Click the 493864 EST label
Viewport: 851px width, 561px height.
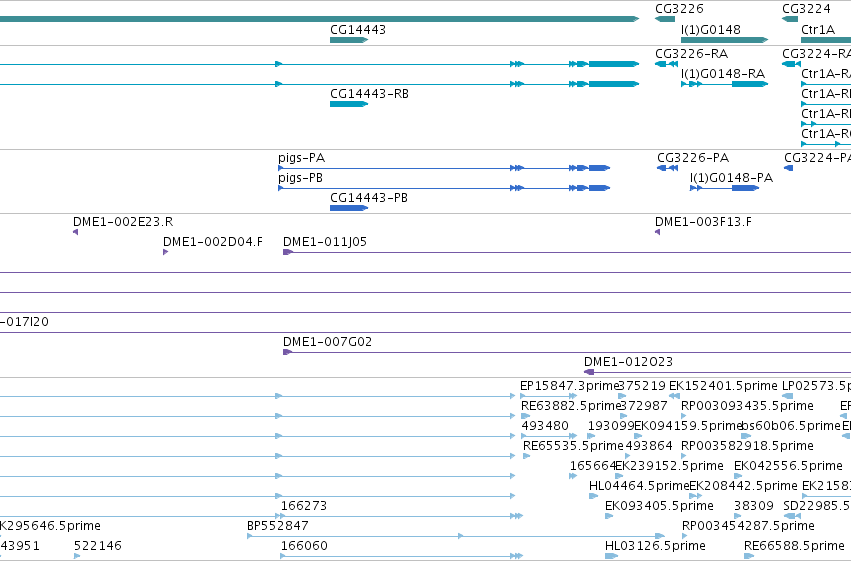click(649, 446)
